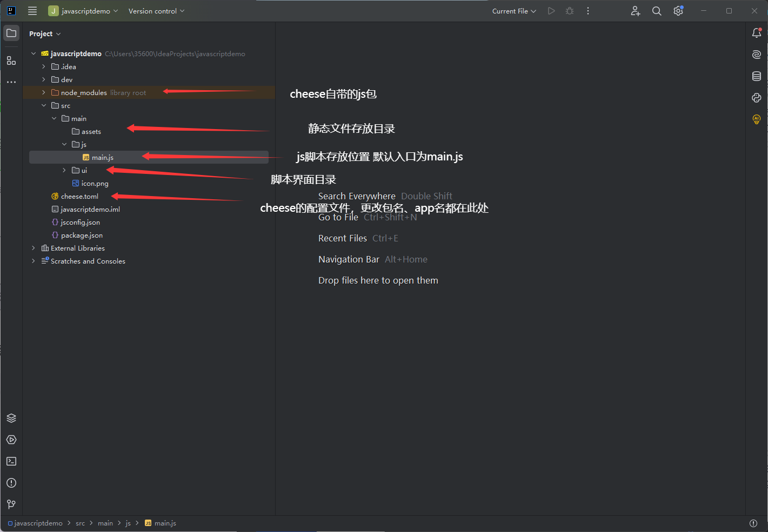Collapse the javascriptdemo root node

(x=34, y=53)
